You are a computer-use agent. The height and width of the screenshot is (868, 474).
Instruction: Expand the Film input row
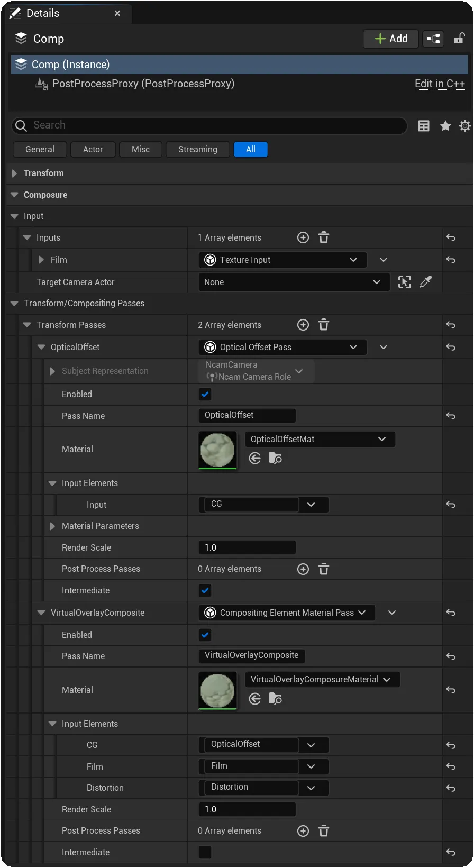[41, 260]
